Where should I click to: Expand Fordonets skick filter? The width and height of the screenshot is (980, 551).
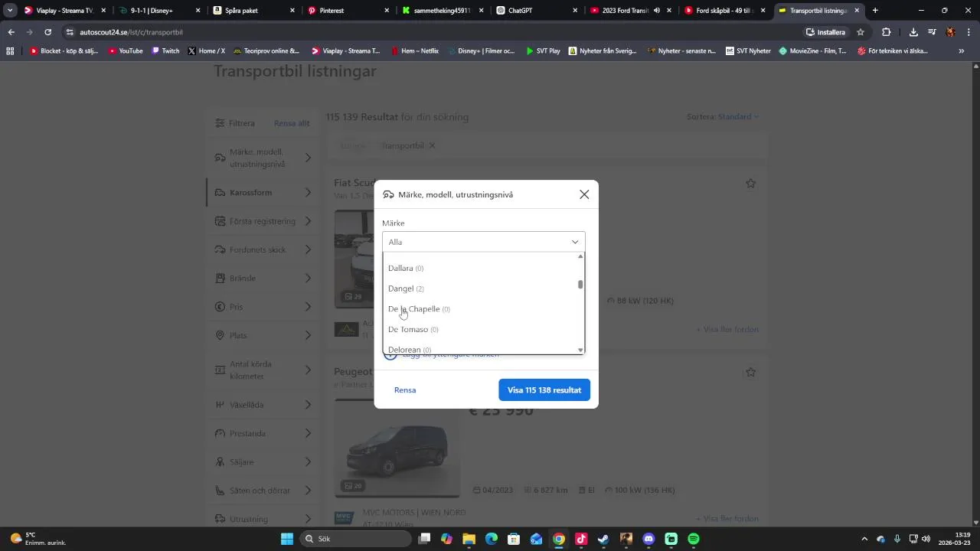click(263, 249)
